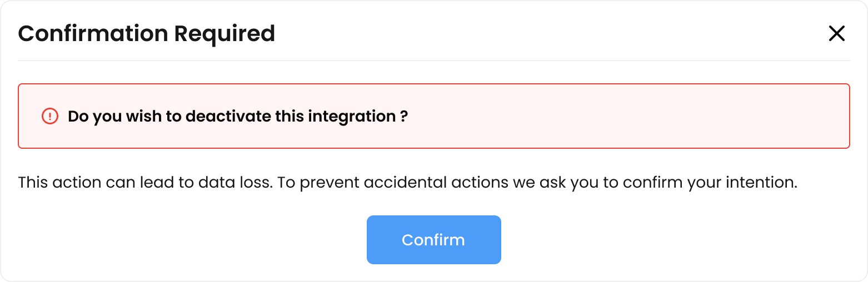Click the "Confirmation Required" dialog title
The image size is (868, 282).
point(147,34)
